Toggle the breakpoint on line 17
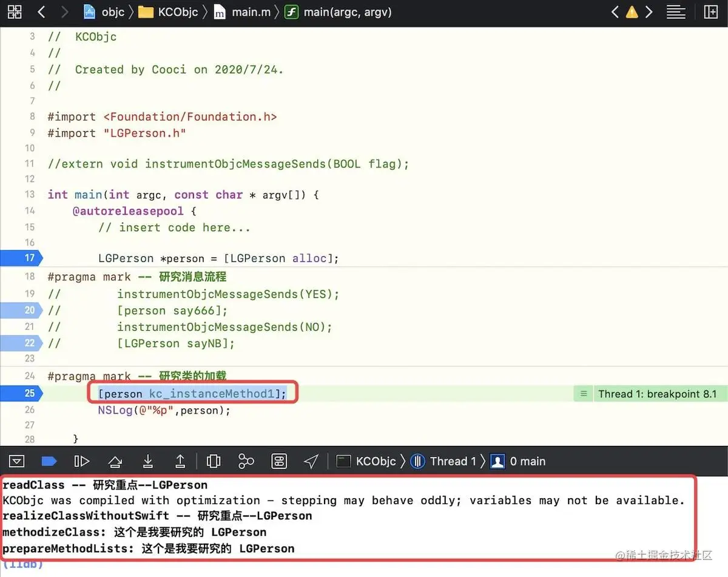 [21, 258]
